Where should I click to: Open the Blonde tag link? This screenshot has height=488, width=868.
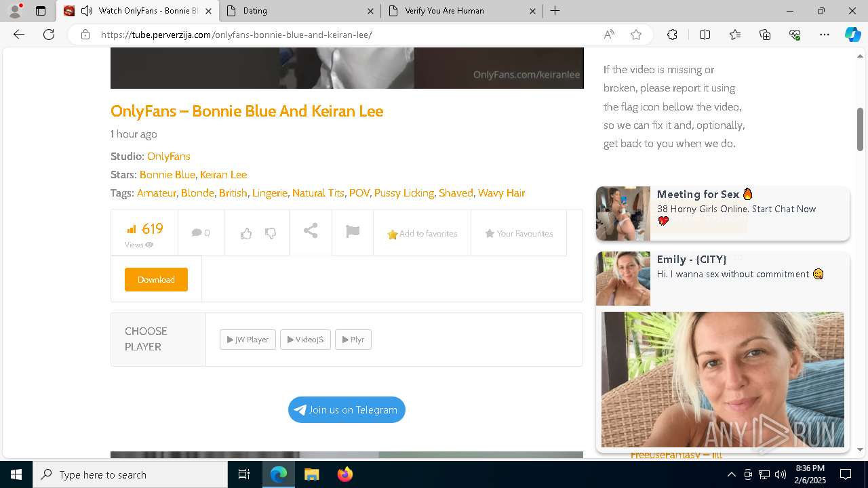(197, 192)
